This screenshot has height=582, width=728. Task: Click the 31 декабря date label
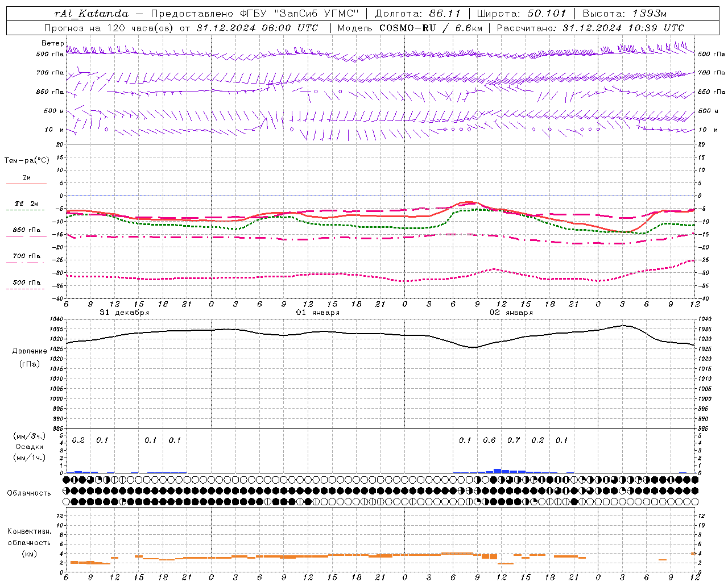pyautogui.click(x=125, y=313)
